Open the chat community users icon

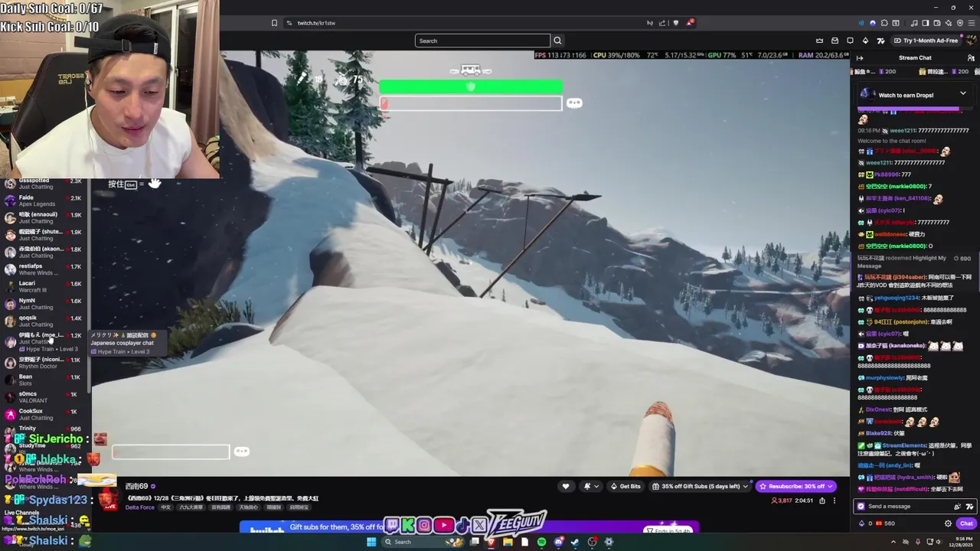pos(971,58)
